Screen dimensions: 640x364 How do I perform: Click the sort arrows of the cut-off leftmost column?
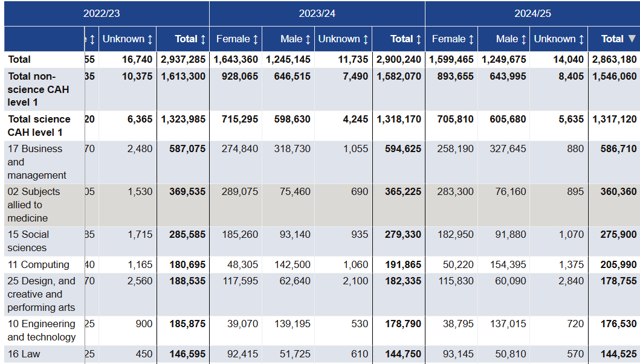click(x=92, y=39)
